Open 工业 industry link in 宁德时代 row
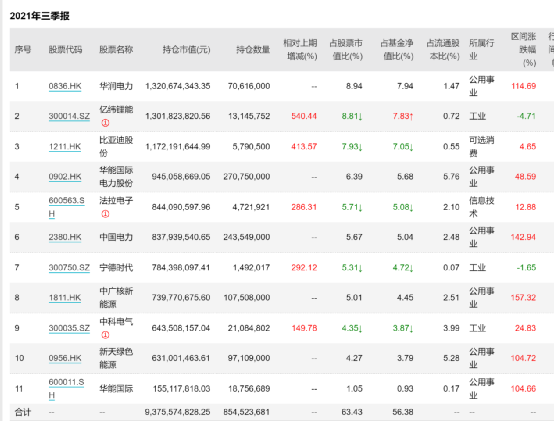The image size is (554, 421). (x=477, y=267)
